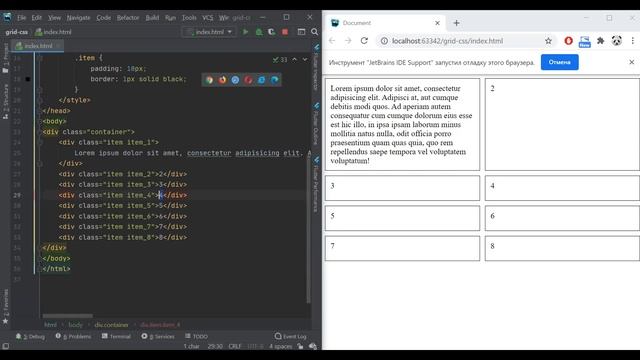Viewport: 640px width, 360px height.
Task: Open the project structure layout icon
Action: tap(301, 32)
